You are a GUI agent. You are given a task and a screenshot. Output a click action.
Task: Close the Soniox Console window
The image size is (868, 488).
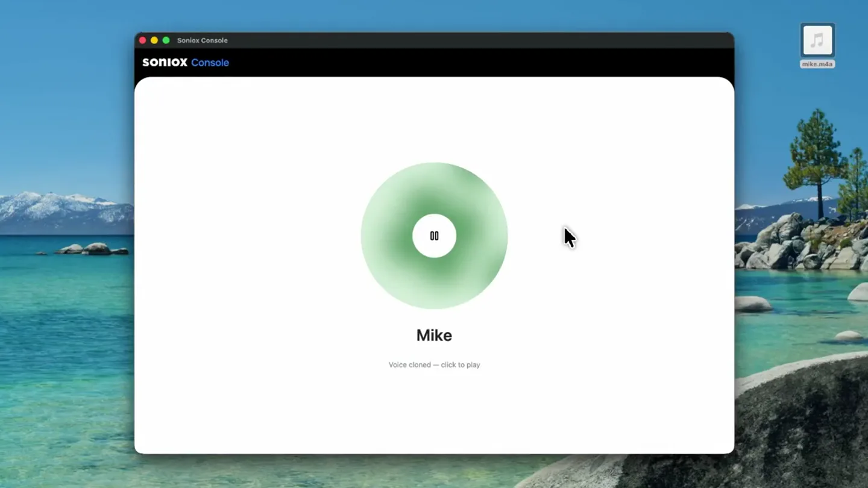click(x=143, y=40)
